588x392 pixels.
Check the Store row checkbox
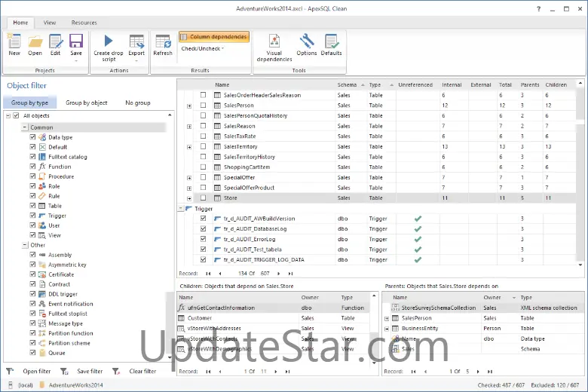coord(203,198)
